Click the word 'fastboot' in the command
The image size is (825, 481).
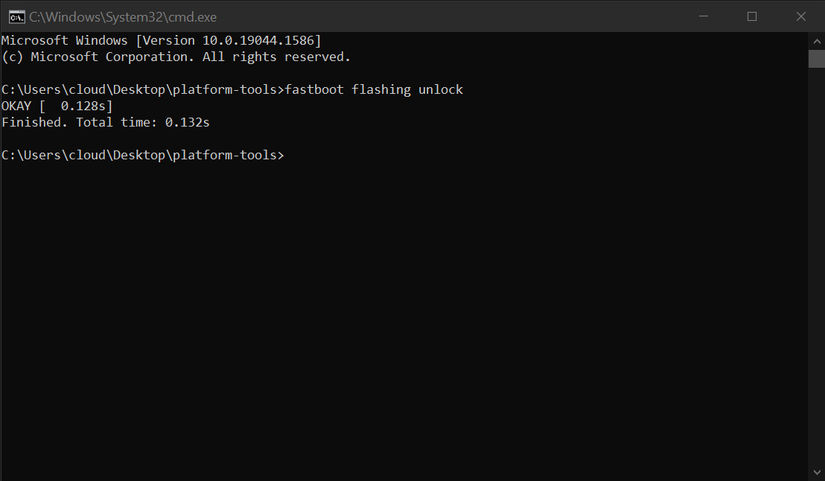pyautogui.click(x=314, y=90)
